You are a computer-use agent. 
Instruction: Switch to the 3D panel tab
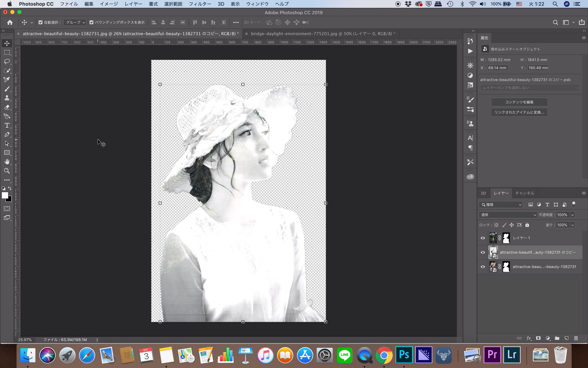tap(483, 193)
